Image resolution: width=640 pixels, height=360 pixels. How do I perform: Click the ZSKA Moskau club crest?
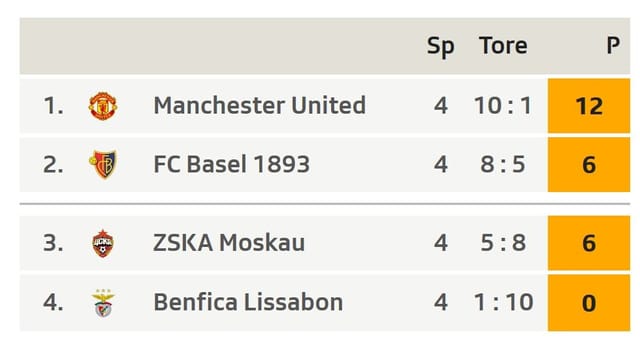[103, 243]
